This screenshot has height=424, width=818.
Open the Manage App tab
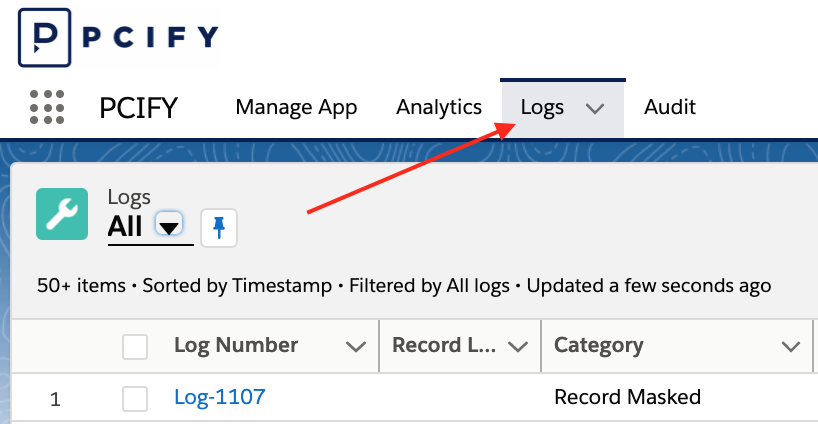(296, 107)
